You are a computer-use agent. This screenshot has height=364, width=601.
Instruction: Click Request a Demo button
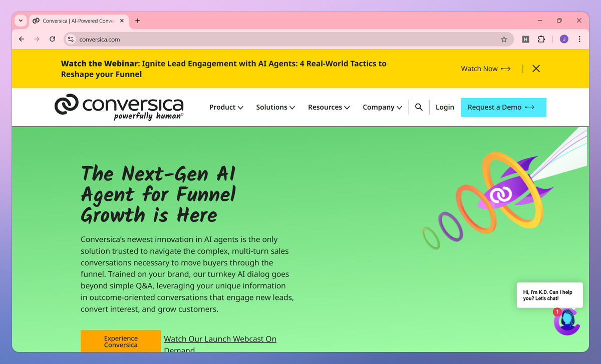(503, 107)
